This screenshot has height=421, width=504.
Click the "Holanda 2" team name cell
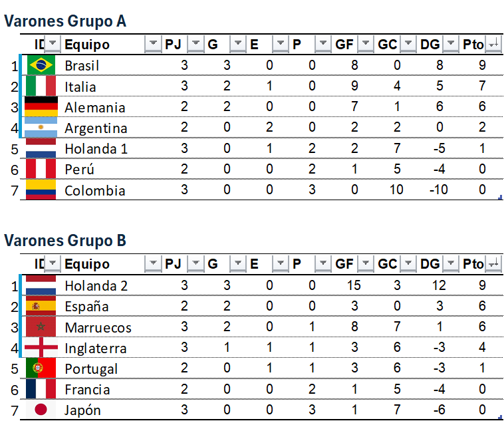coord(96,286)
